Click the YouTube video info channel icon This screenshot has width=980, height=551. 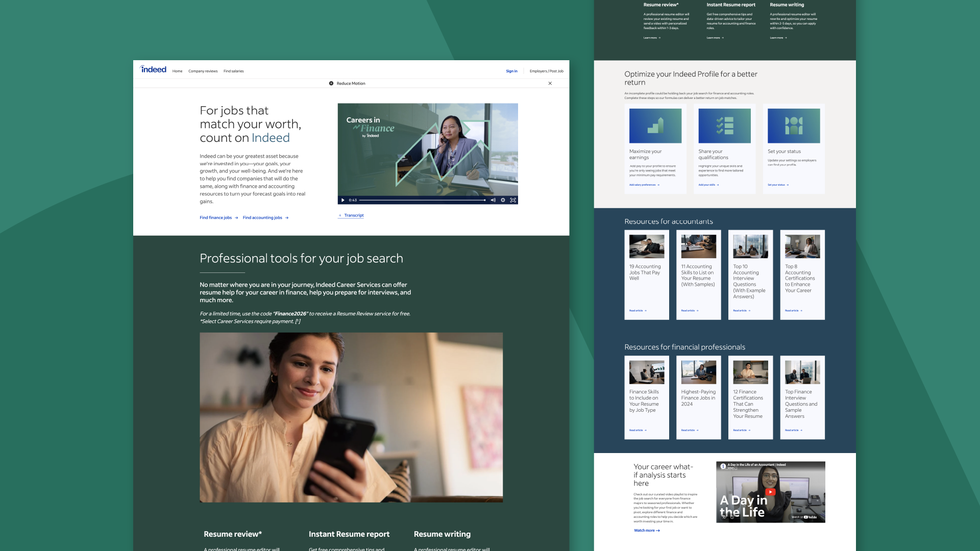point(723,466)
